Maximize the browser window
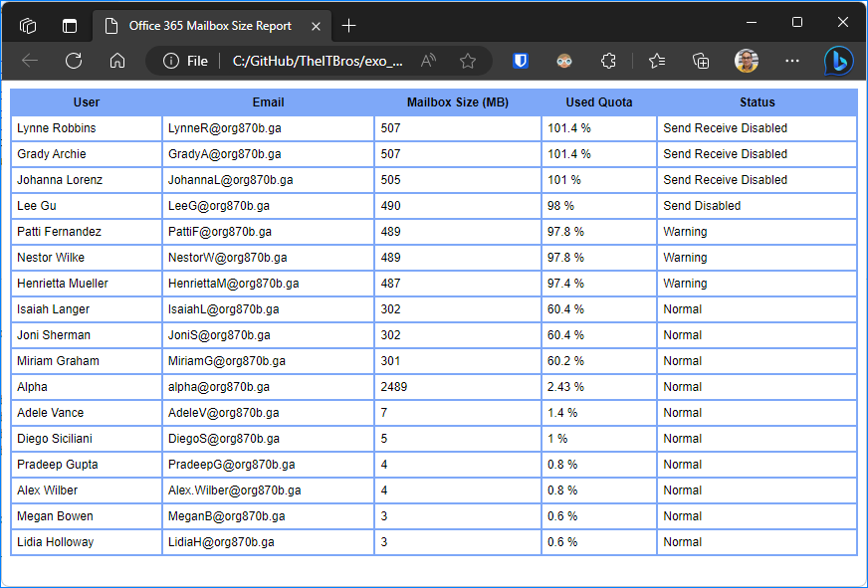This screenshot has width=868, height=588. (x=797, y=22)
